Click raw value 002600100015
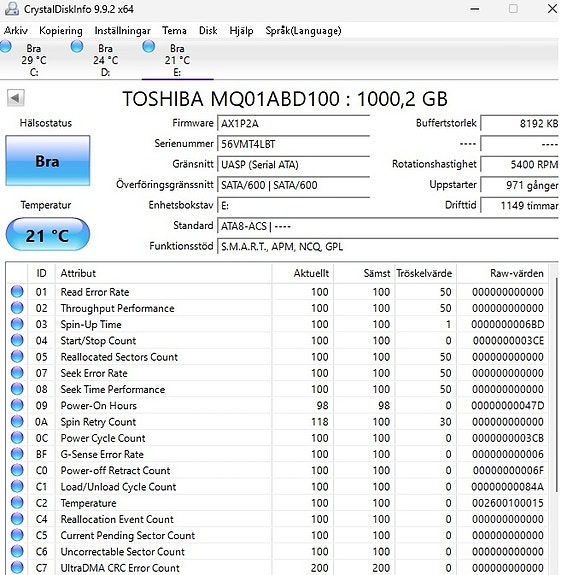Image resolution: width=561 pixels, height=575 pixels. click(x=508, y=503)
